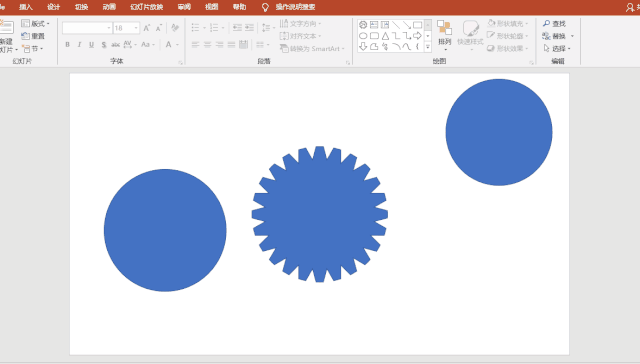The width and height of the screenshot is (640, 364).
Task: Toggle align text right
Action: point(220,44)
